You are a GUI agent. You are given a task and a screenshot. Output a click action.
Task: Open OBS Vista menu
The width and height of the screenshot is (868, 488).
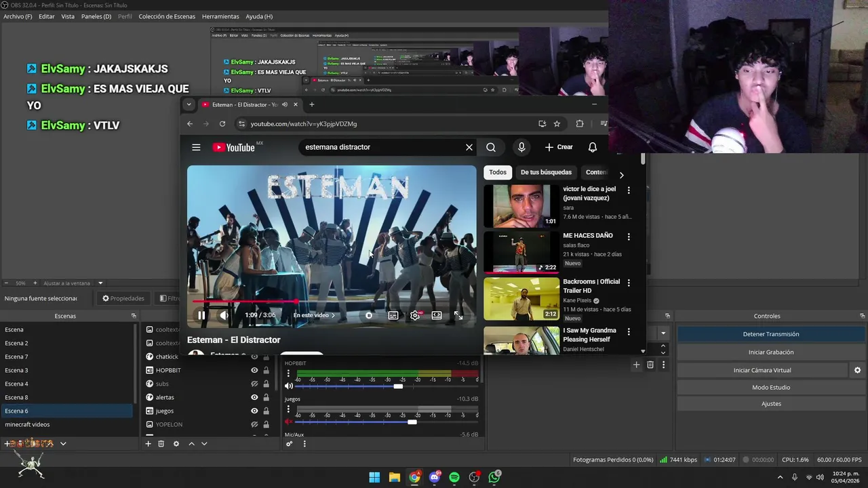pyautogui.click(x=68, y=16)
